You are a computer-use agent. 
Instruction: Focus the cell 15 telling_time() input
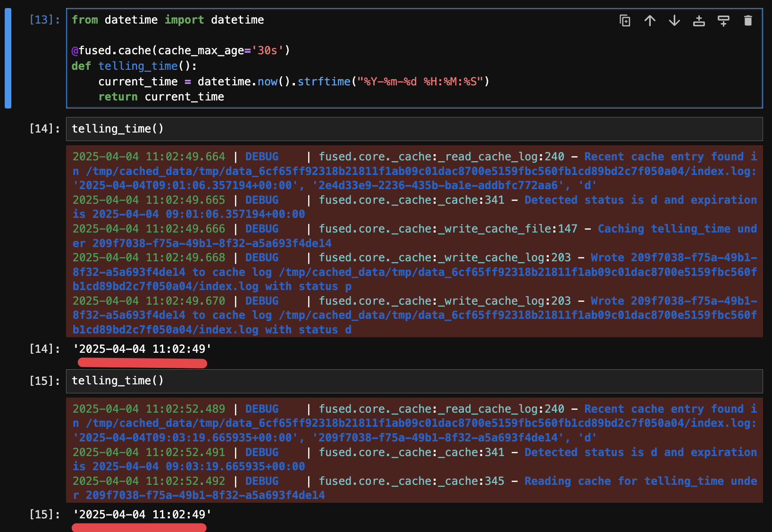pos(414,381)
